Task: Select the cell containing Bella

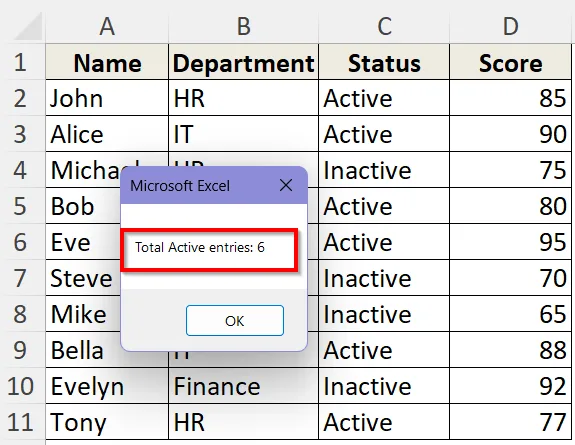Action: pyautogui.click(x=83, y=350)
